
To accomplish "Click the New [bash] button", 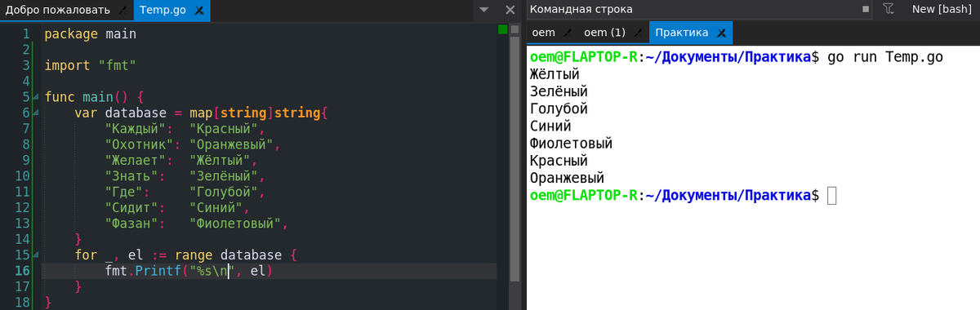I will coord(941,10).
